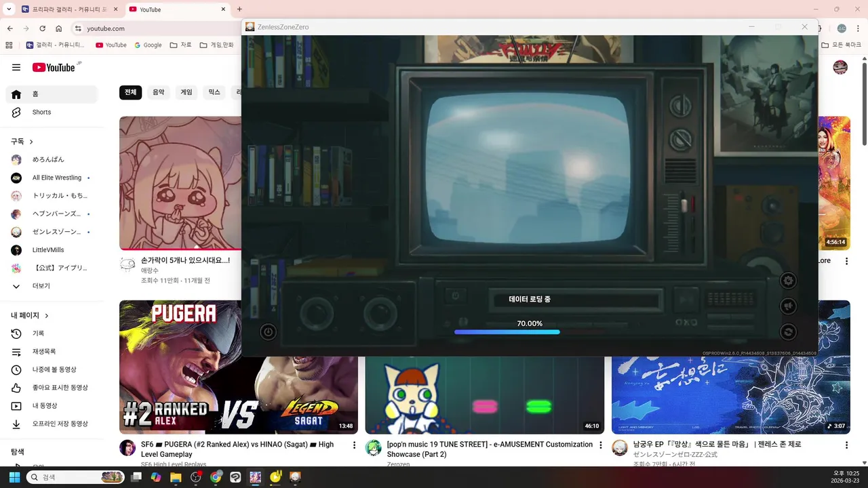Screen dimensions: 868x488
Task: Open LittleVMills channel subscription
Action: 52,250
